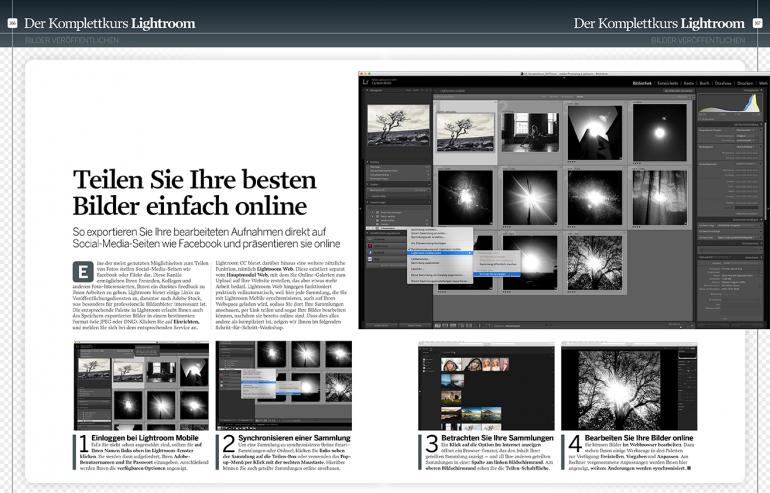Toggle the checked sync with Lightroom mobile entry
Image resolution: width=770 pixels, height=493 pixels.
coord(435,249)
